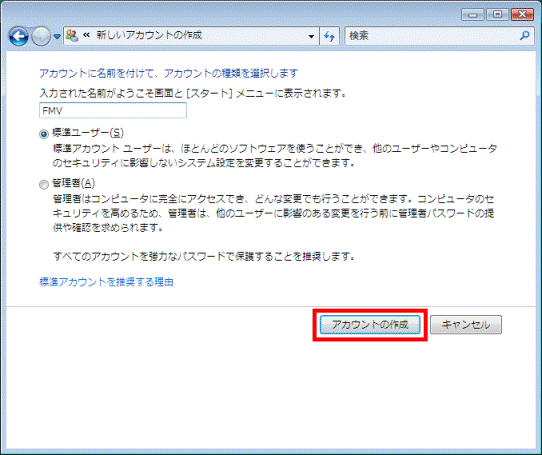Select the 標準ユーザー(S) radio button

pos(44,134)
